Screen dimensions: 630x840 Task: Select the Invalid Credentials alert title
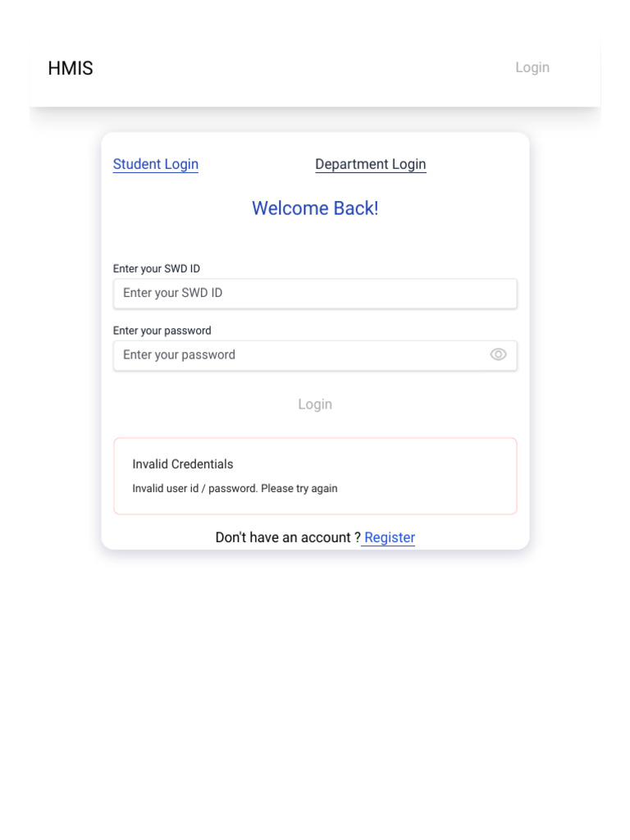183,464
